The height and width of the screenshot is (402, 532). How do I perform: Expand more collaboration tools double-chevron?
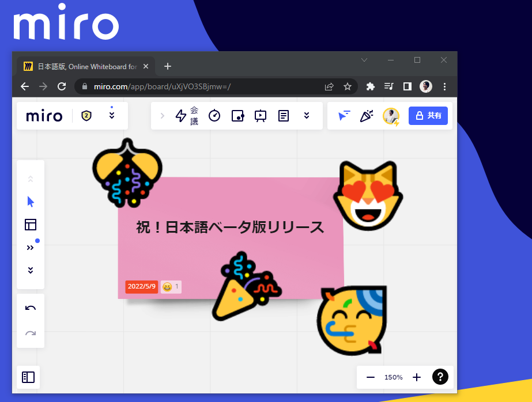[307, 116]
